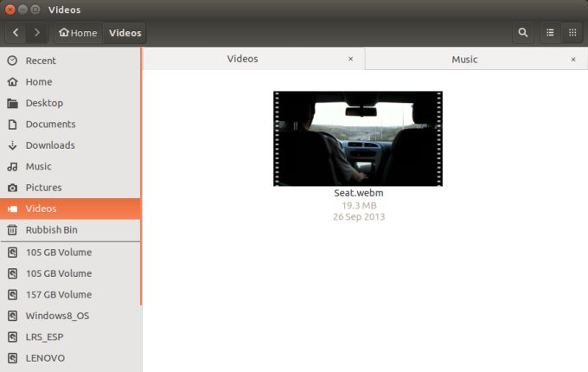Maximize the Videos window

(35, 10)
